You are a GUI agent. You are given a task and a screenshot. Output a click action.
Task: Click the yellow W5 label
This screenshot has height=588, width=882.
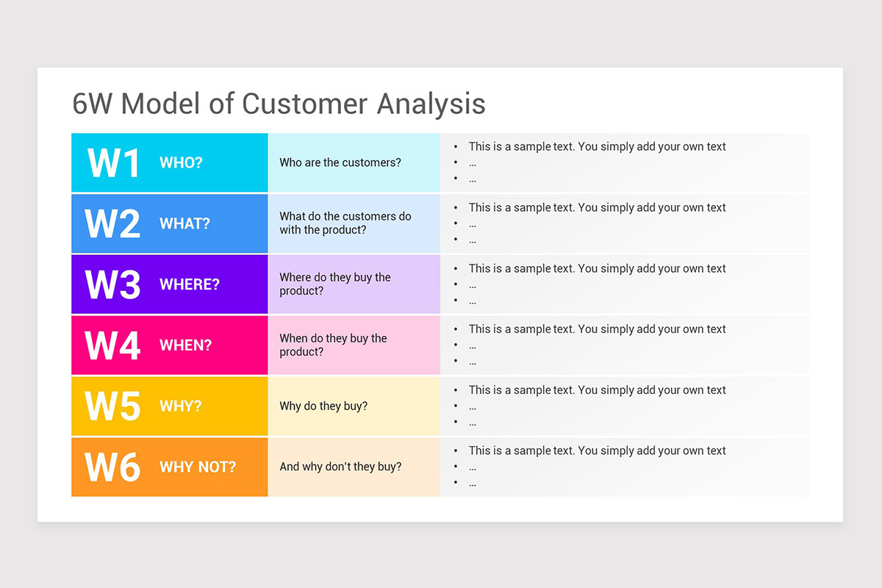coord(112,406)
